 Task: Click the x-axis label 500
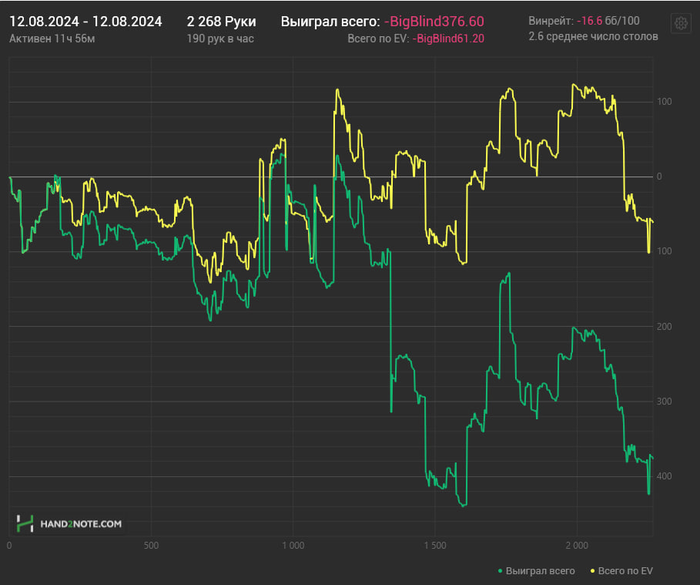[x=151, y=546]
